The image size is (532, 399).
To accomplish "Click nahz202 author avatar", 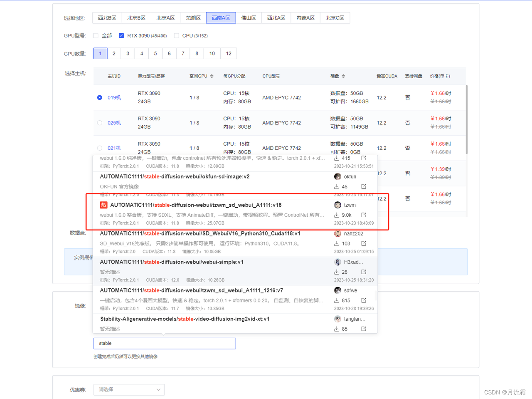I will pos(337,233).
